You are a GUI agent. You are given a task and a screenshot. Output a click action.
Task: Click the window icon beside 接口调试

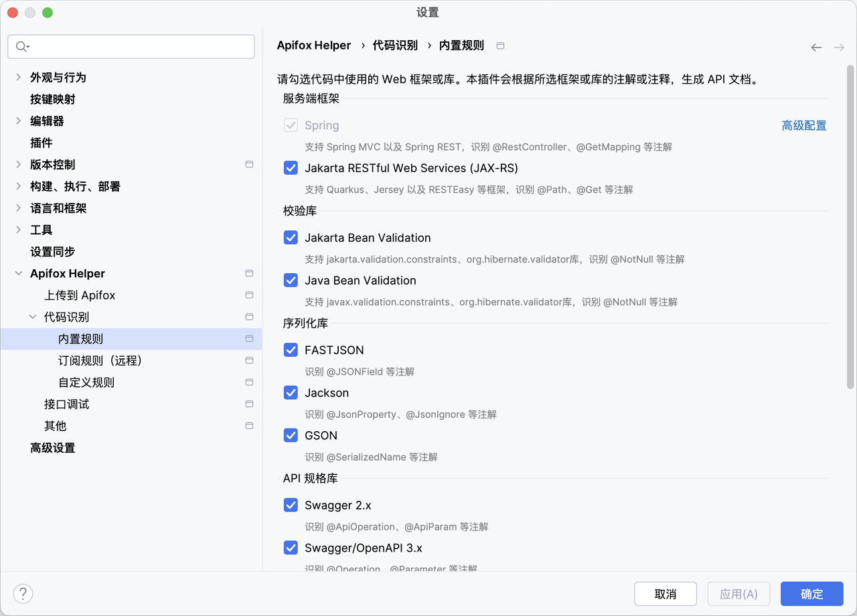[x=249, y=404]
